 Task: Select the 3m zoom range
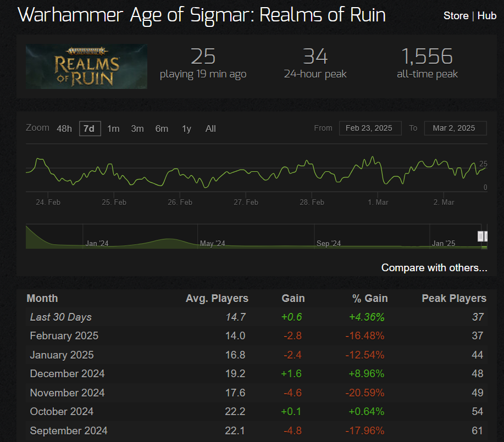(x=137, y=128)
